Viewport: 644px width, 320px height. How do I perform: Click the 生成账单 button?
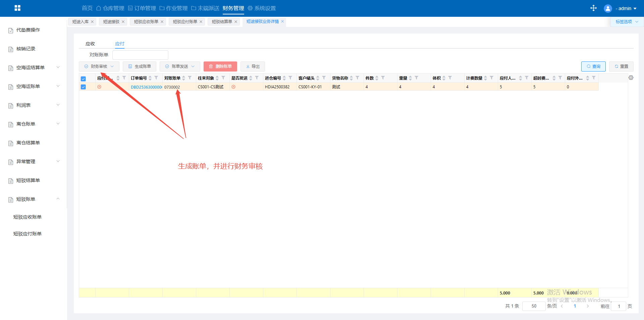tap(140, 66)
